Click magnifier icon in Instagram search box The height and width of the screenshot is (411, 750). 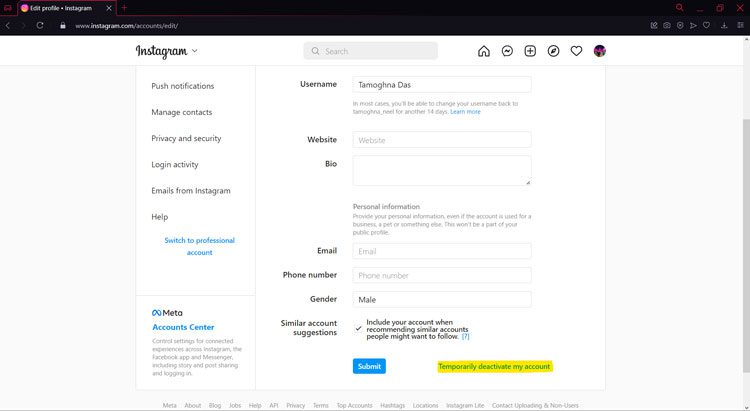tap(315, 51)
